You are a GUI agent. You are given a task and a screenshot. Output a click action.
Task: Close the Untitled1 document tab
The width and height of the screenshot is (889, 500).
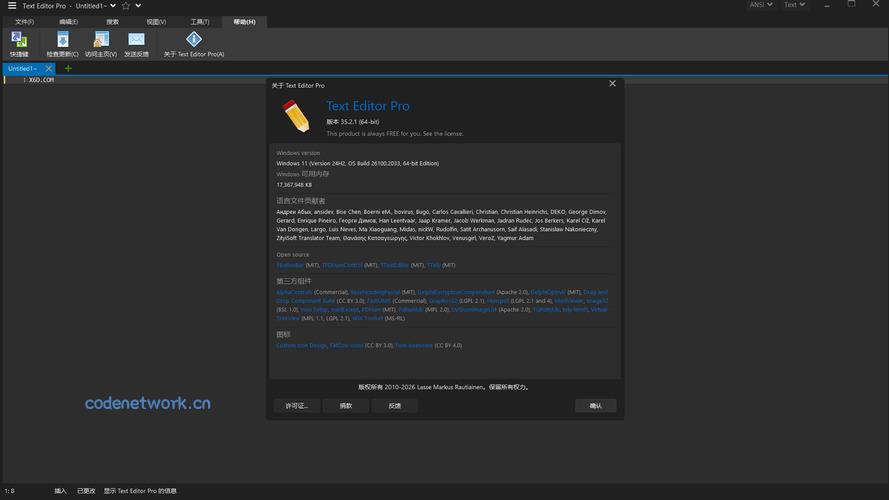[49, 69]
